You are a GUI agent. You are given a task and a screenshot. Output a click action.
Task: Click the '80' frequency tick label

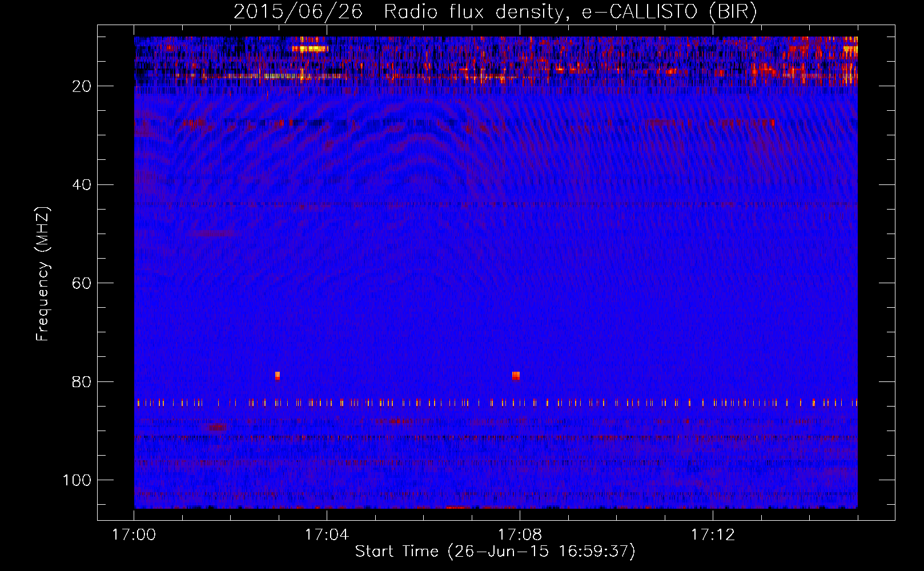pyautogui.click(x=82, y=382)
